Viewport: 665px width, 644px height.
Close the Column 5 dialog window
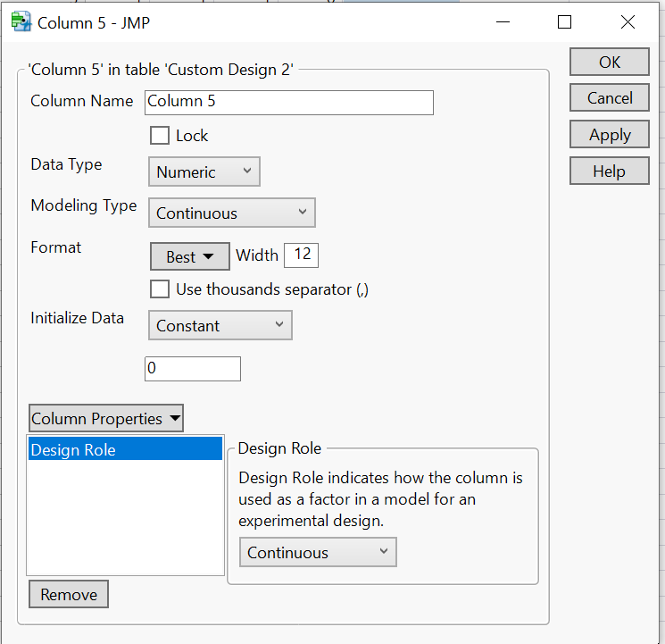tap(628, 22)
